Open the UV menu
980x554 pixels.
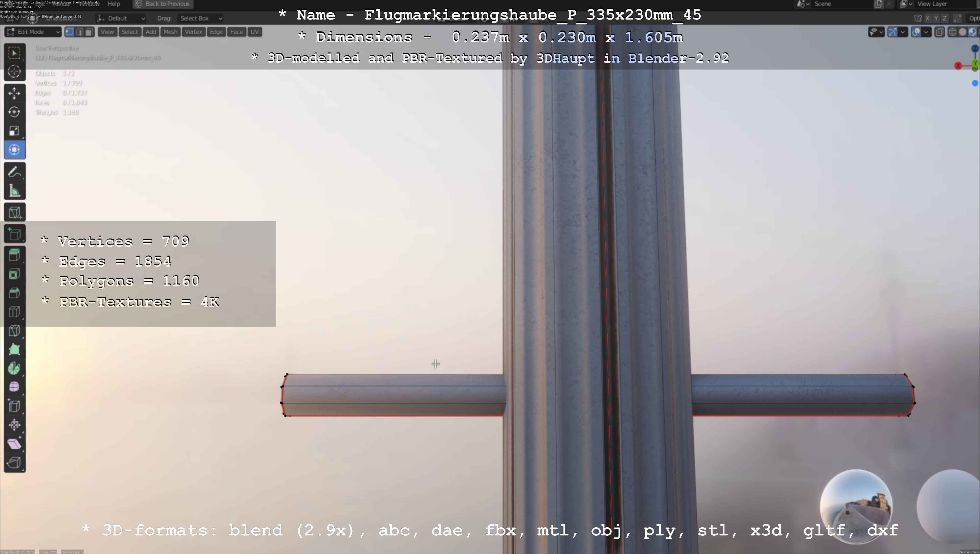coord(255,32)
